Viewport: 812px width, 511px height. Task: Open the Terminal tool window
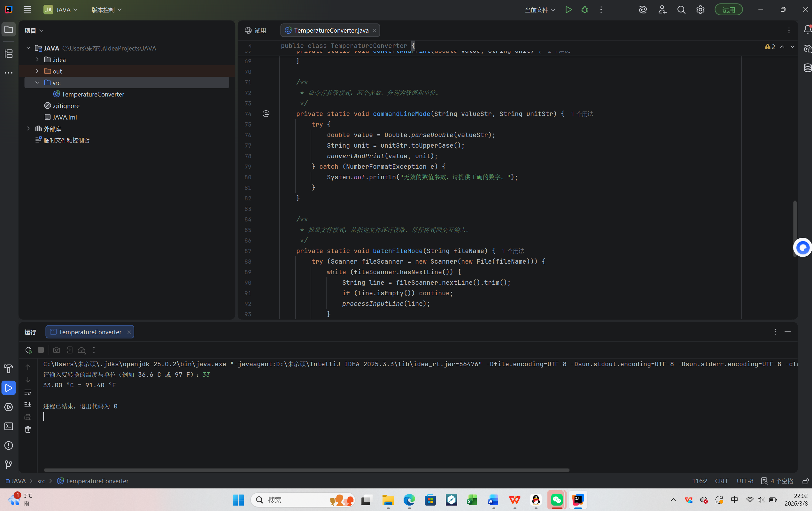9,426
